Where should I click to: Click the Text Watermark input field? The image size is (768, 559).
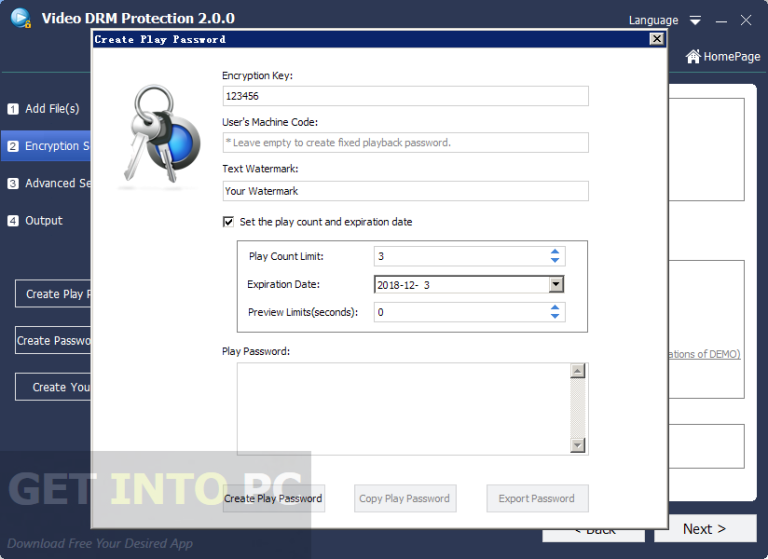tap(406, 191)
